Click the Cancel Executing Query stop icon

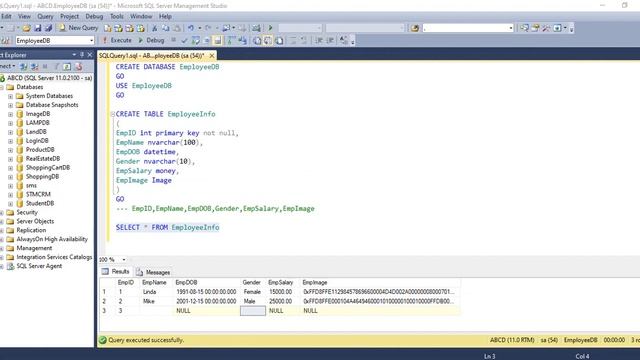coord(173,40)
